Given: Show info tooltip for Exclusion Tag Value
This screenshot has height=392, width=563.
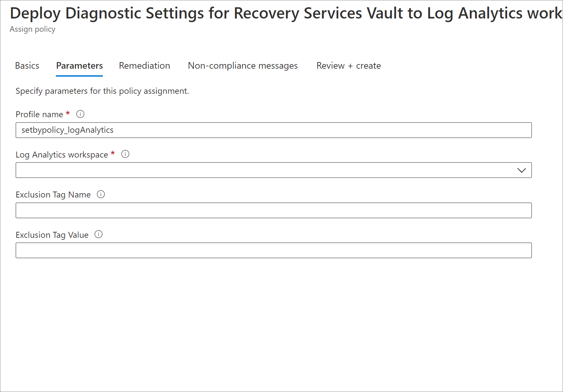Looking at the screenshot, I should click(99, 234).
